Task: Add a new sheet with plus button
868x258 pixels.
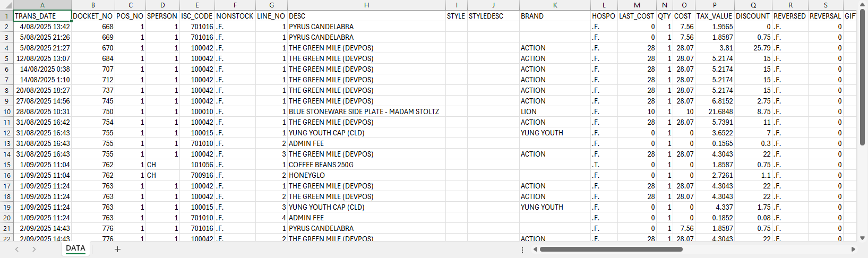Action: [117, 249]
